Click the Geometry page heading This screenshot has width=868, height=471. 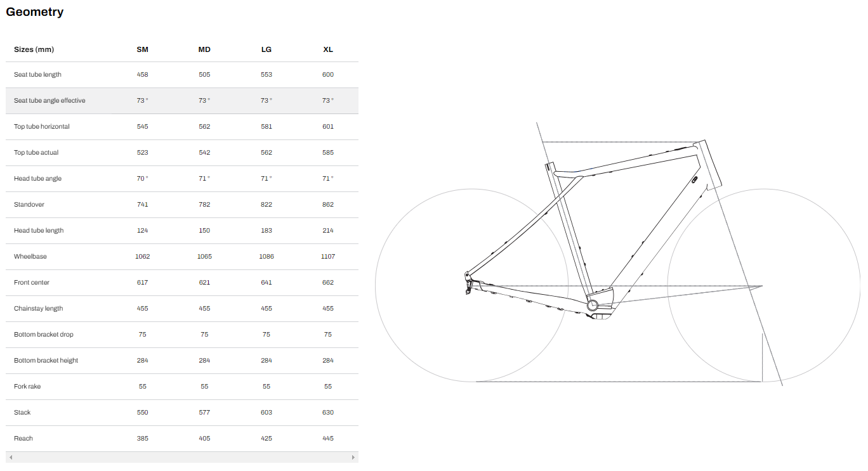coord(34,11)
